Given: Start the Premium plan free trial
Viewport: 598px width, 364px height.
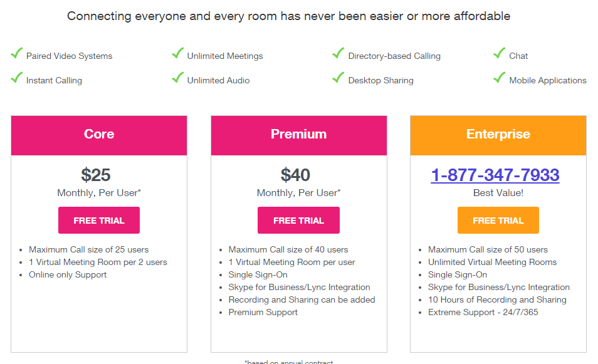Looking at the screenshot, I should click(x=298, y=221).
